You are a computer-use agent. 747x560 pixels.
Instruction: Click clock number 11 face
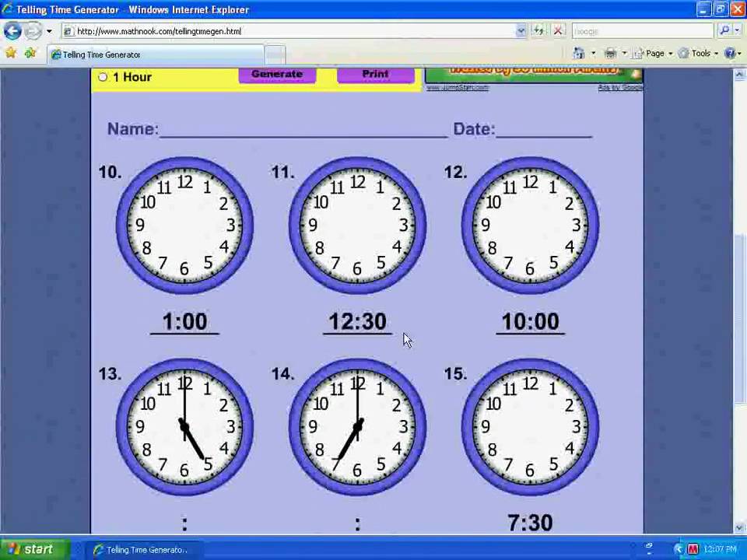point(358,226)
